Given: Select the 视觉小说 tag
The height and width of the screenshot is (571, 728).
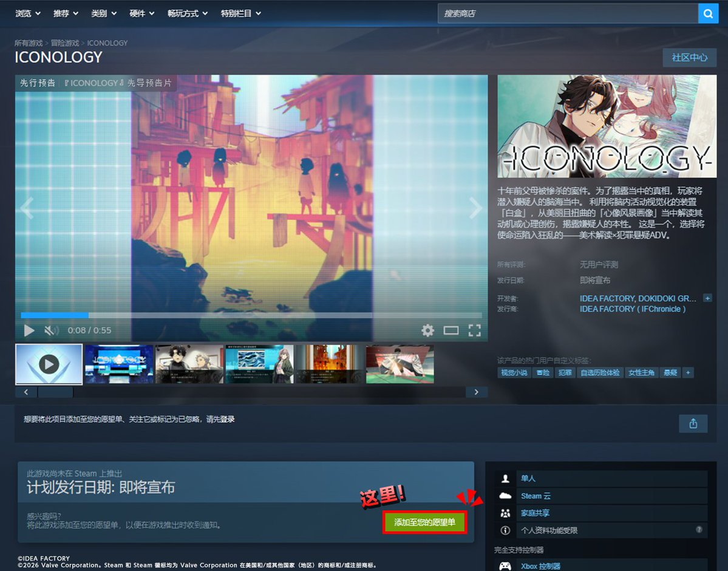Looking at the screenshot, I should tap(514, 372).
